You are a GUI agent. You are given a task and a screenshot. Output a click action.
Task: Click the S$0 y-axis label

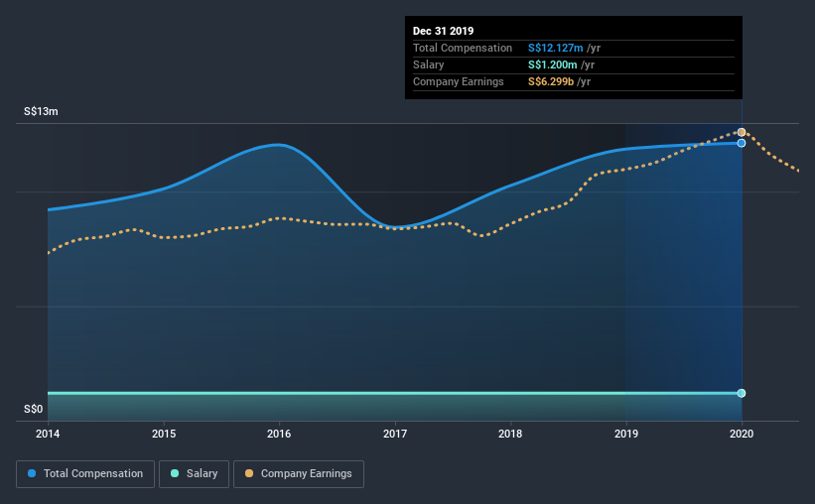[34, 410]
